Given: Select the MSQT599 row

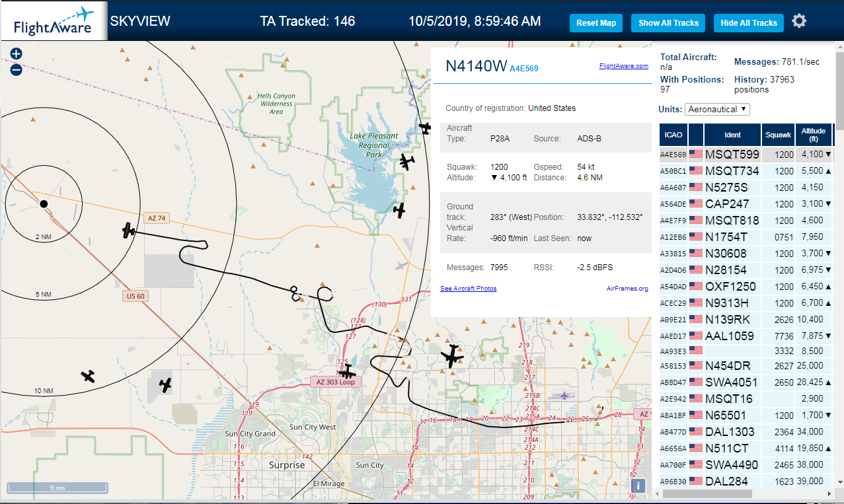Looking at the screenshot, I should (746, 155).
